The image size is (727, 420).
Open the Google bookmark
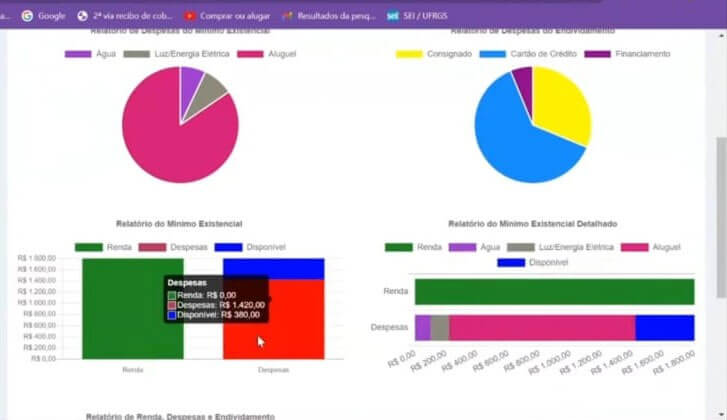(x=43, y=16)
